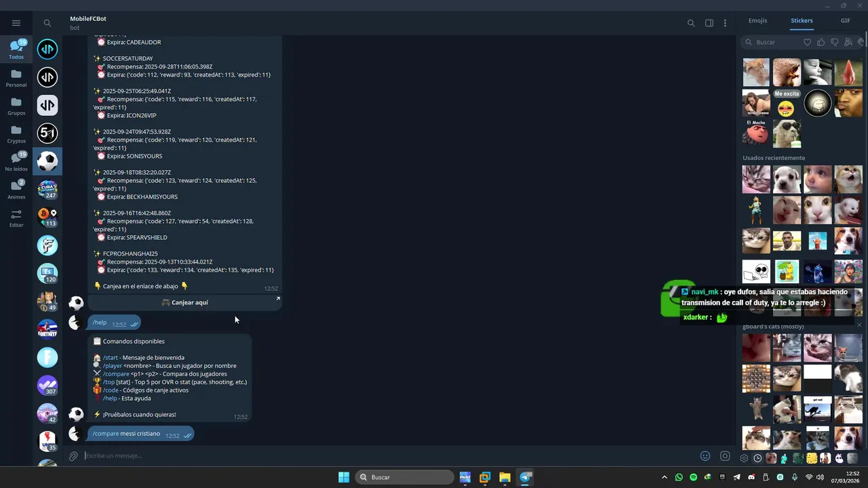Image resolution: width=868 pixels, height=488 pixels.
Task: Send the llama with sunglasses sticker
Action: 787,134
